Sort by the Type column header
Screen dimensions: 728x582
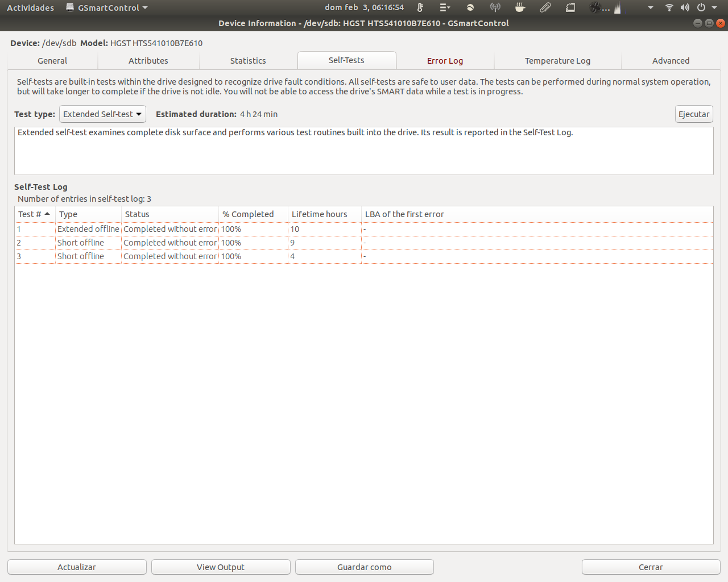pos(88,214)
